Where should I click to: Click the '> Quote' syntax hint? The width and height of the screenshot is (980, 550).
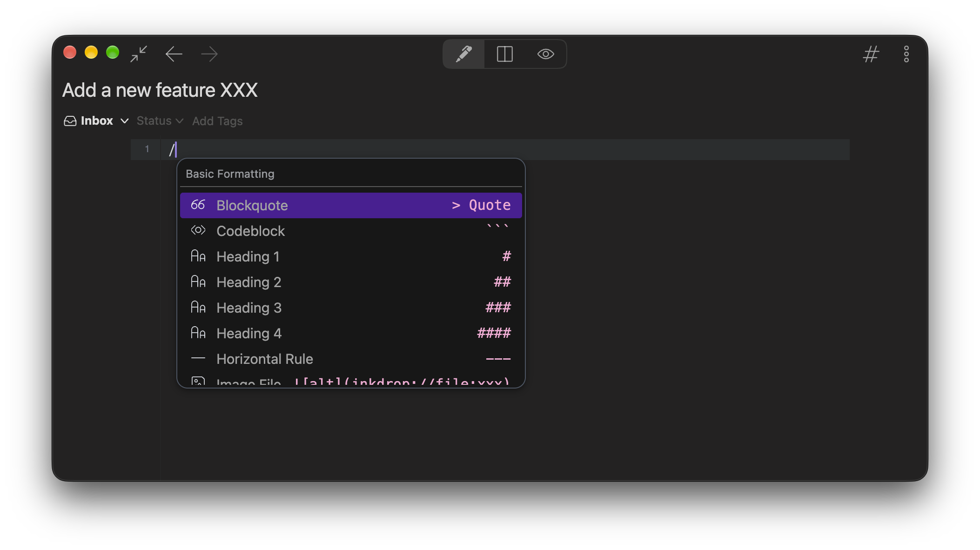click(x=481, y=205)
